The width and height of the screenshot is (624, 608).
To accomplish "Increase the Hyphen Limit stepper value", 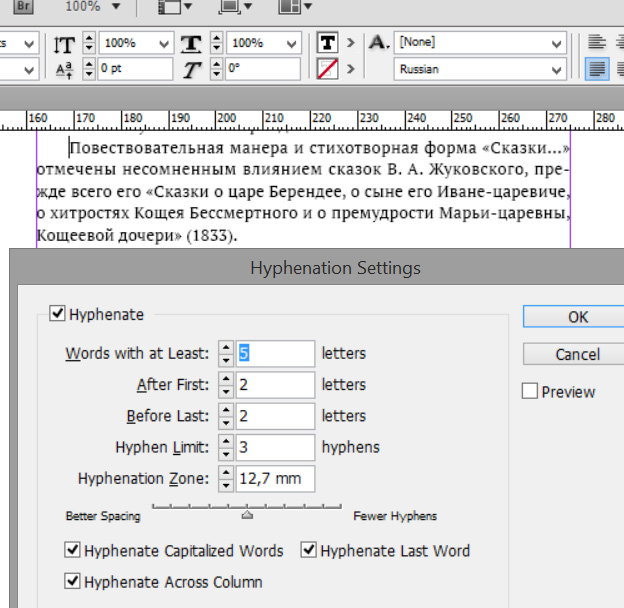I will tap(227, 441).
